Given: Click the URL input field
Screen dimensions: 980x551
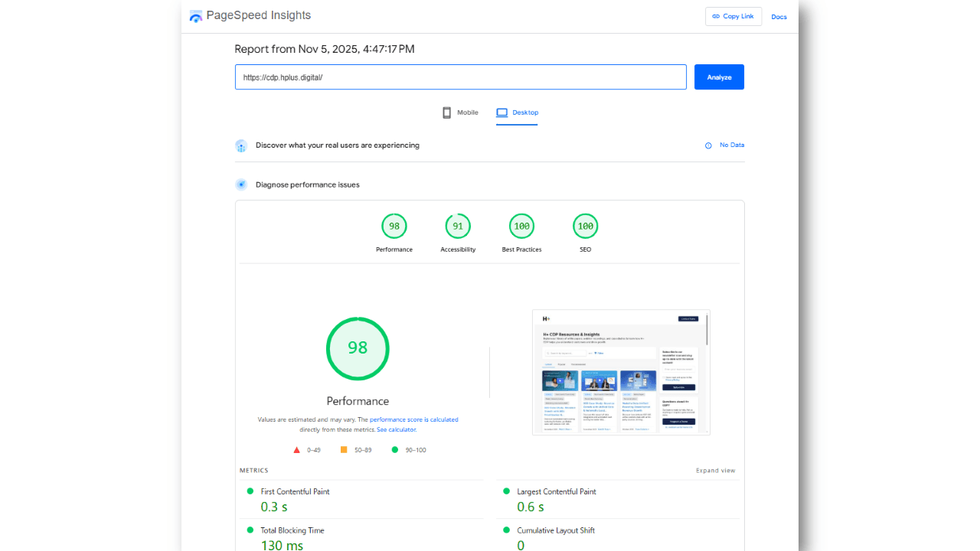Looking at the screenshot, I should 460,77.
